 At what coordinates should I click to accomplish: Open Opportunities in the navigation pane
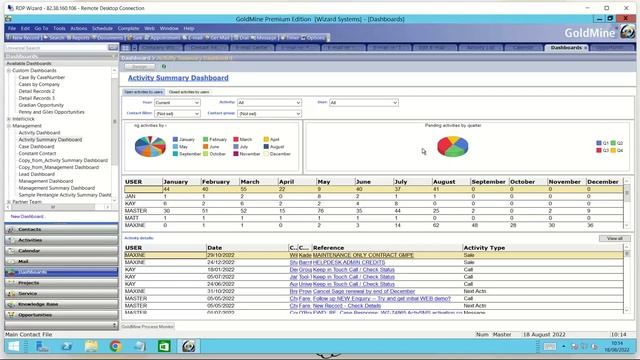click(x=61, y=315)
